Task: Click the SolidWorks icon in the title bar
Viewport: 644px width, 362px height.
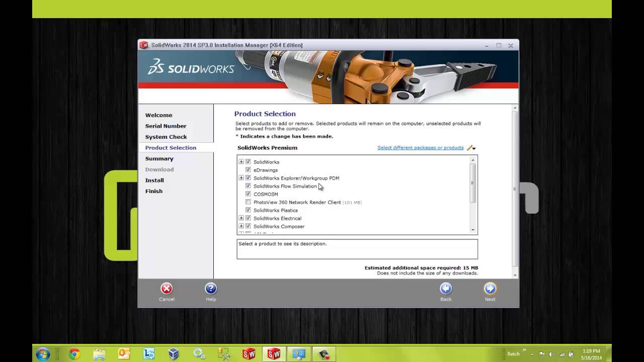Action: (x=144, y=45)
